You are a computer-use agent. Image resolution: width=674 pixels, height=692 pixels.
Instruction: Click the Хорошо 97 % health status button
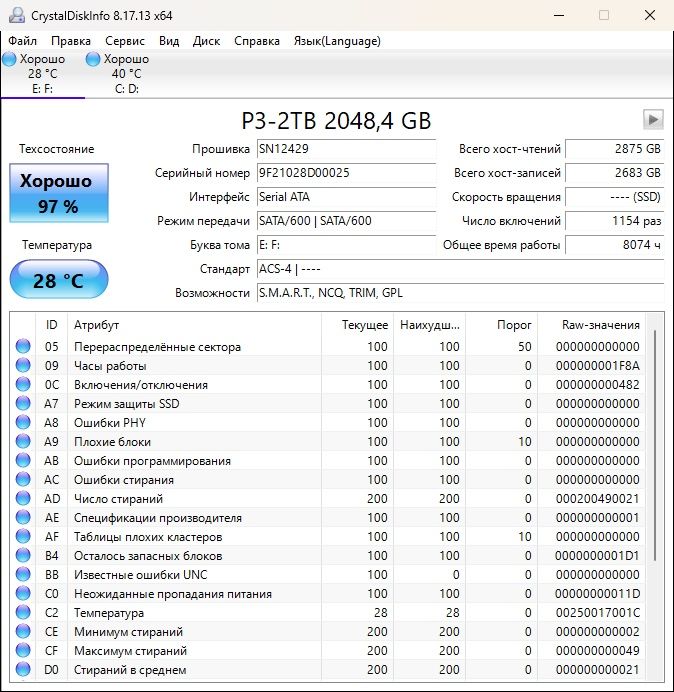point(59,193)
